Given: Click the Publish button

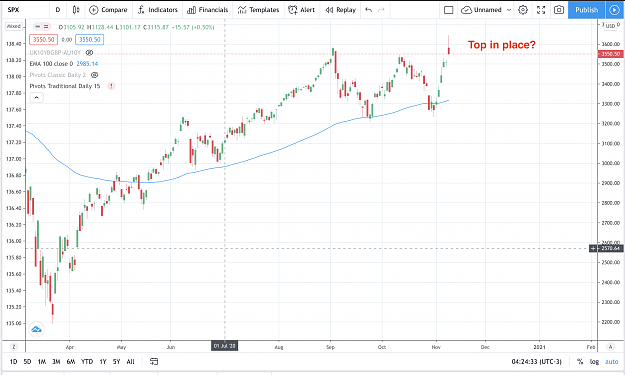Looking at the screenshot, I should (586, 10).
